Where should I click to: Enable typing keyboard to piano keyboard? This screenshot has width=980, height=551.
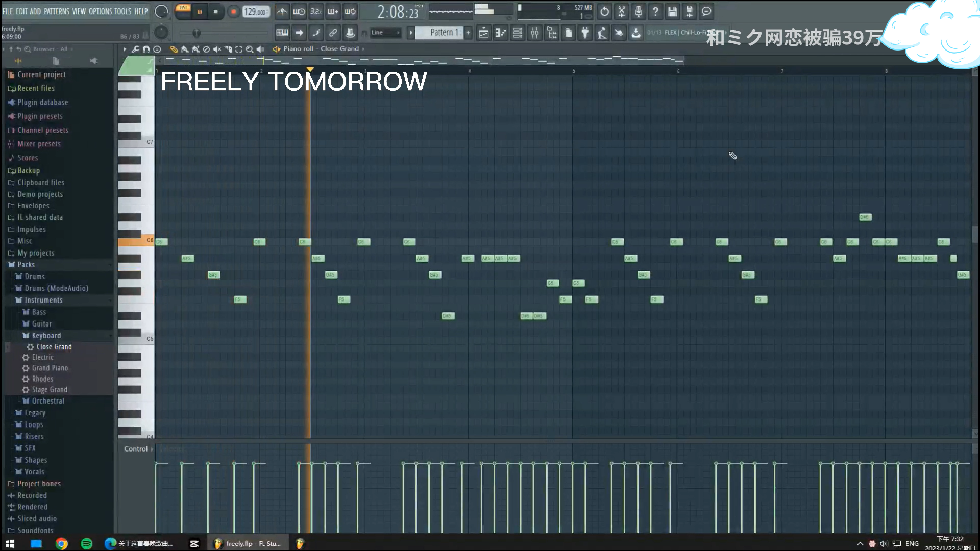tap(333, 11)
